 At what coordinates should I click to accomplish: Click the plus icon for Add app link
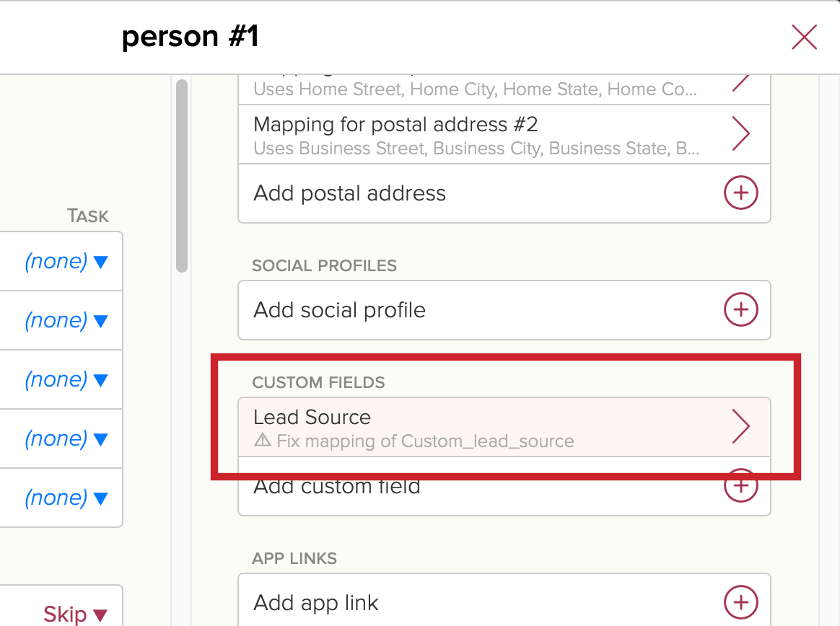click(x=741, y=602)
